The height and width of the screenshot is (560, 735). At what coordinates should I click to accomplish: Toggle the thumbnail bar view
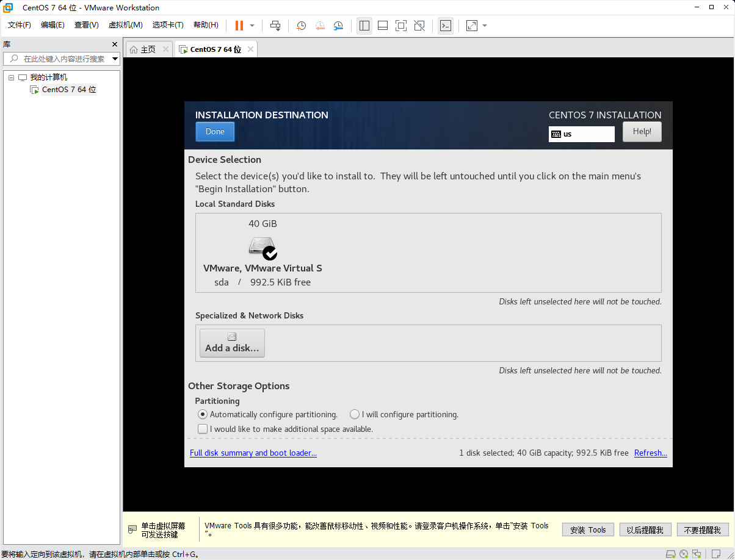pos(383,26)
